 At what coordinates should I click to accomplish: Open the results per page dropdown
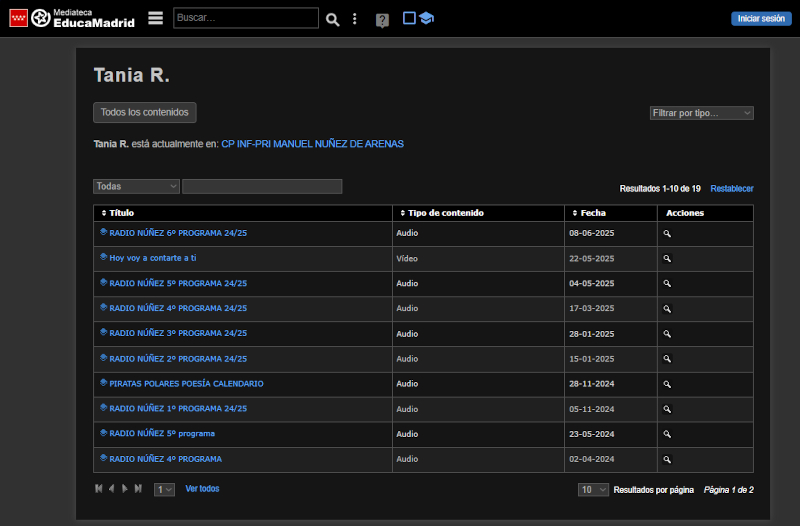click(593, 489)
